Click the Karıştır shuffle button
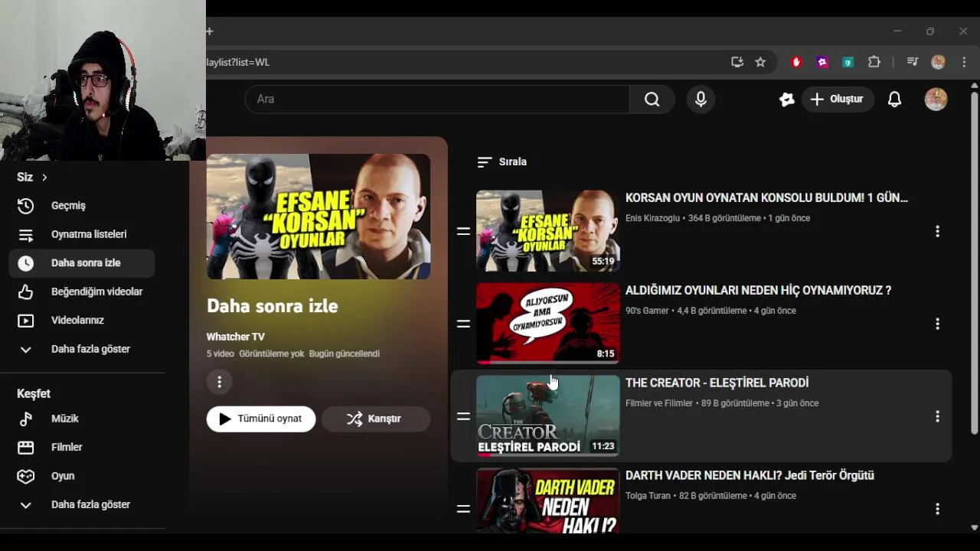Viewport: 980px width, 551px height. click(376, 419)
